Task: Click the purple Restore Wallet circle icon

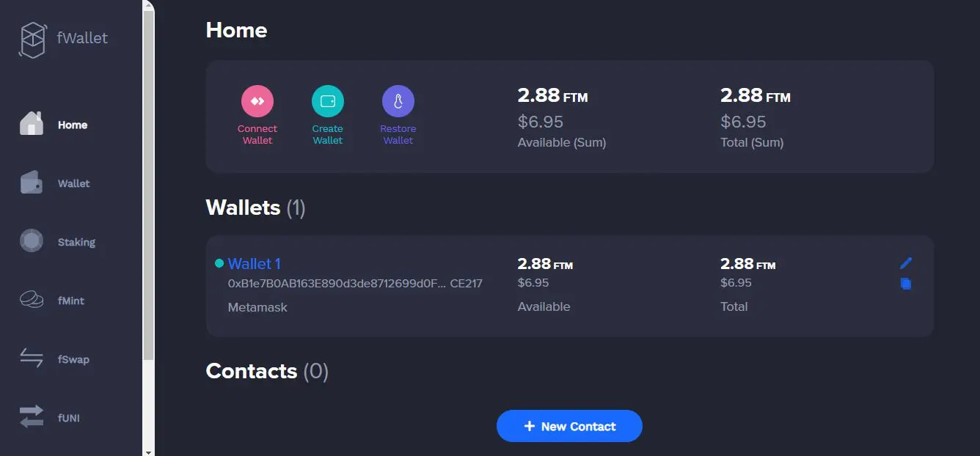Action: 398,101
